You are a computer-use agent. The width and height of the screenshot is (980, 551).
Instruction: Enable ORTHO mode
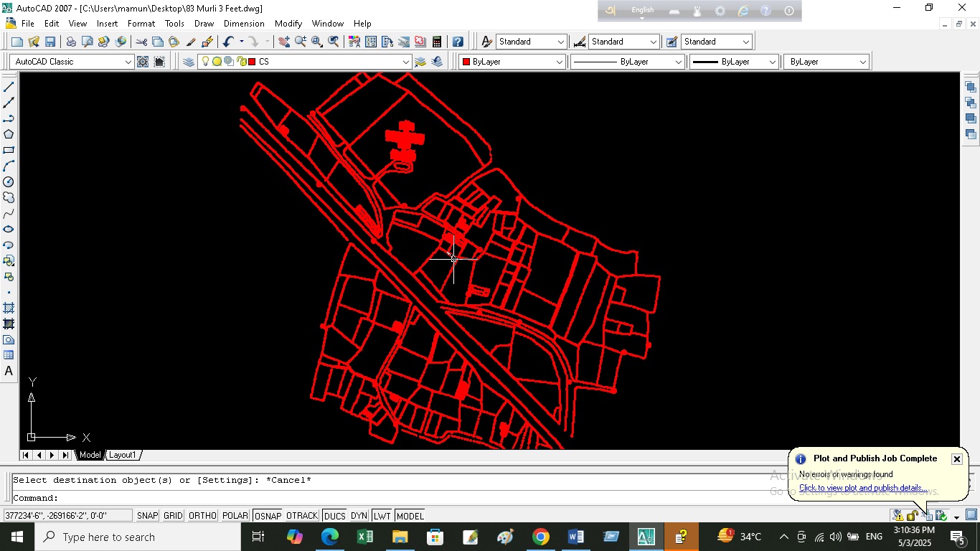[203, 516]
